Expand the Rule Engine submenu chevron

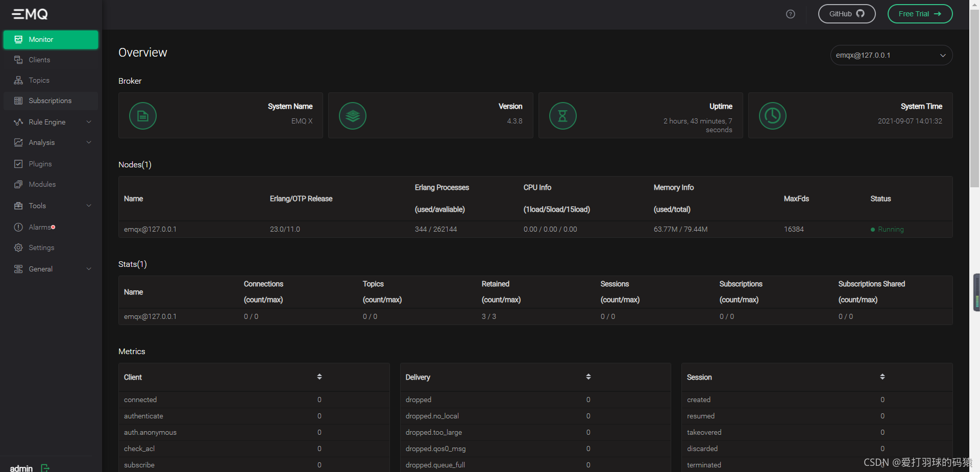[x=89, y=122]
